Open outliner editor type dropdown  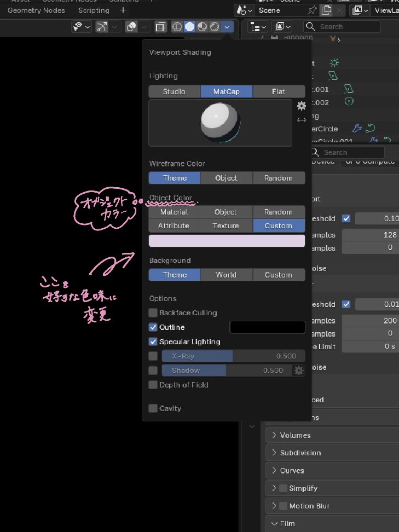pyautogui.click(x=258, y=27)
